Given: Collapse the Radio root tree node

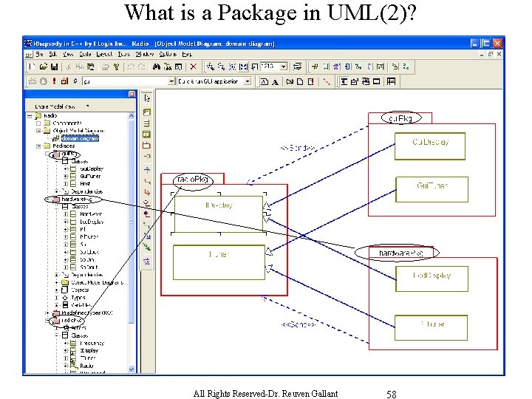Looking at the screenshot, I should coord(30,116).
